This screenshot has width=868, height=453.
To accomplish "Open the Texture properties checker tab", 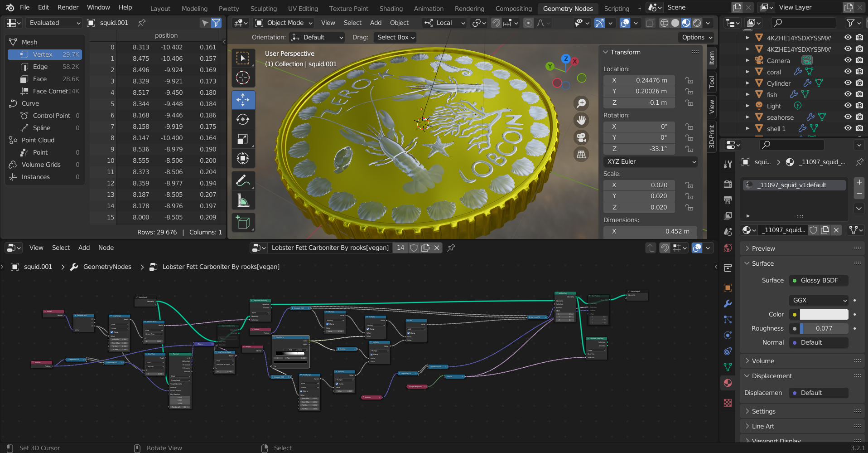I will point(728,403).
